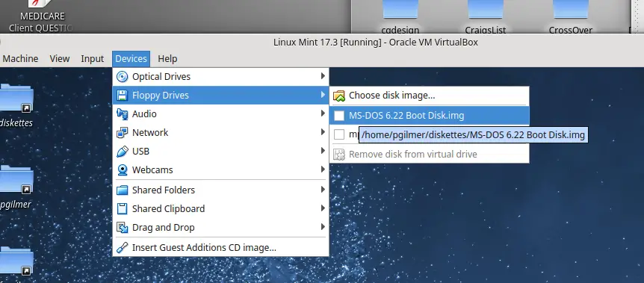Viewport: 644px width, 283px height.
Task: Expand the Webcams submenu arrow
Action: [323, 170]
